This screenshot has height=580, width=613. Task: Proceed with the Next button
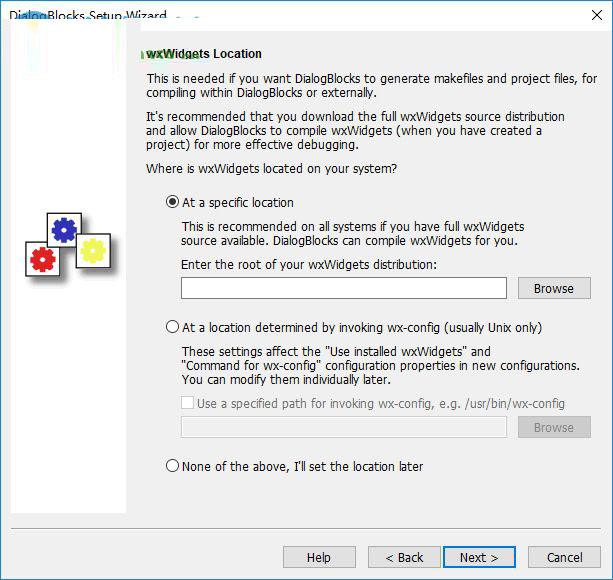point(479,557)
